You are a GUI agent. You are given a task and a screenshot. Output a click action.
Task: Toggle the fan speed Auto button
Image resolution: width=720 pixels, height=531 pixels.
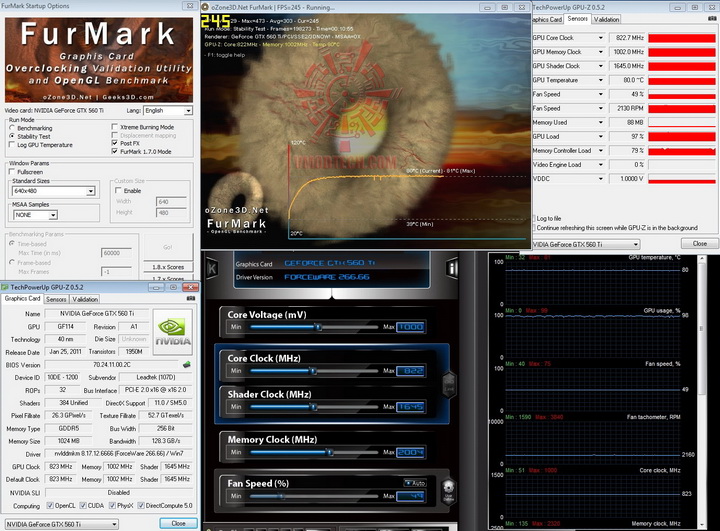(x=413, y=483)
